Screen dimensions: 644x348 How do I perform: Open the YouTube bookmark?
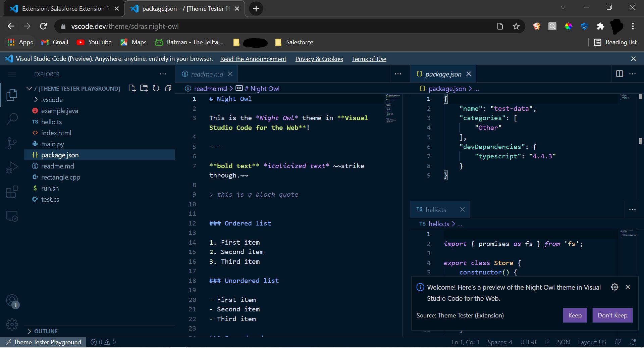94,42
